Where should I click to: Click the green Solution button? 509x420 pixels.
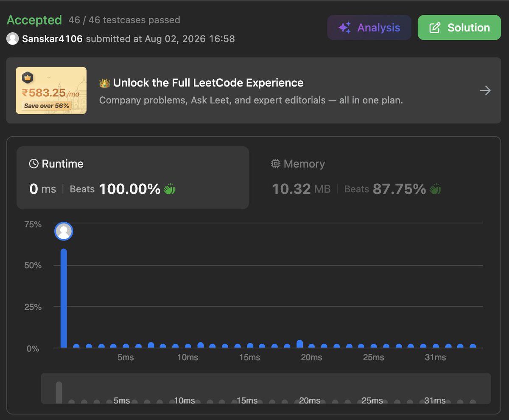pyautogui.click(x=459, y=28)
